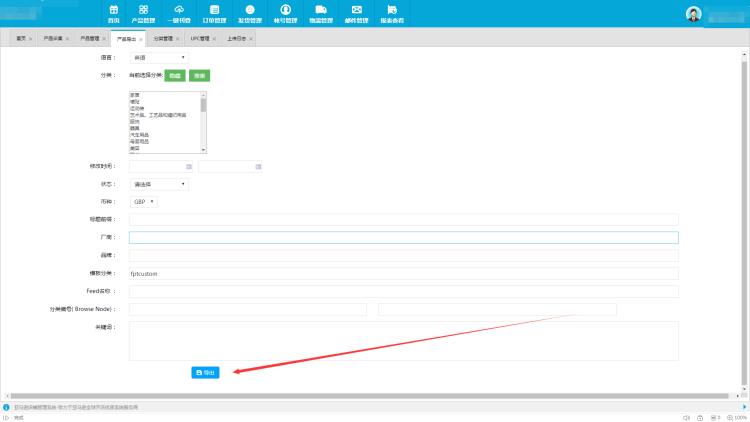The height and width of the screenshot is (422, 750).
Task: Click the user avatar in top right
Action: coord(693,14)
